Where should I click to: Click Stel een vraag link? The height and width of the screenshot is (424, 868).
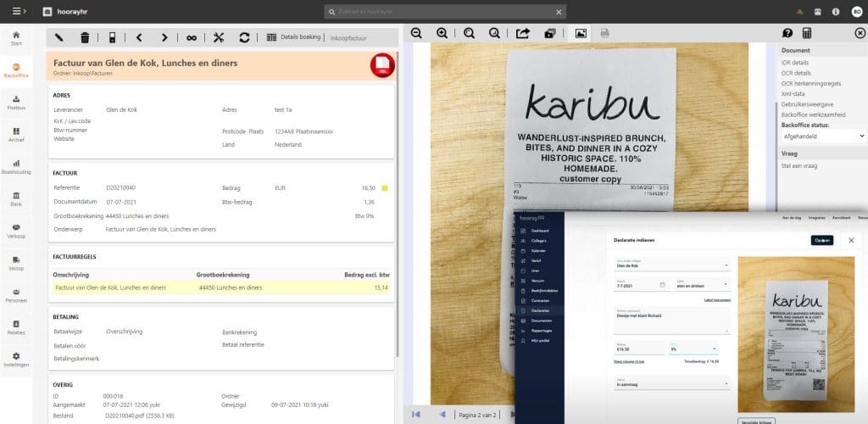tap(798, 165)
